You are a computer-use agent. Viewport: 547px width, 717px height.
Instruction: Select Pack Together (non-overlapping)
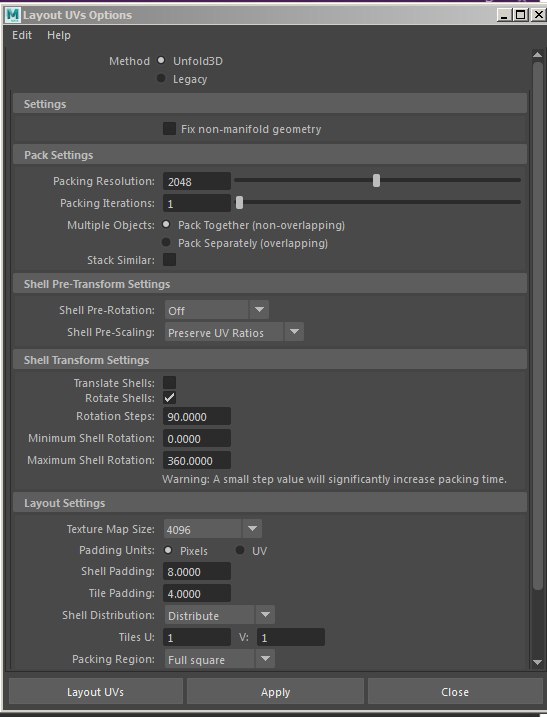coord(166,224)
